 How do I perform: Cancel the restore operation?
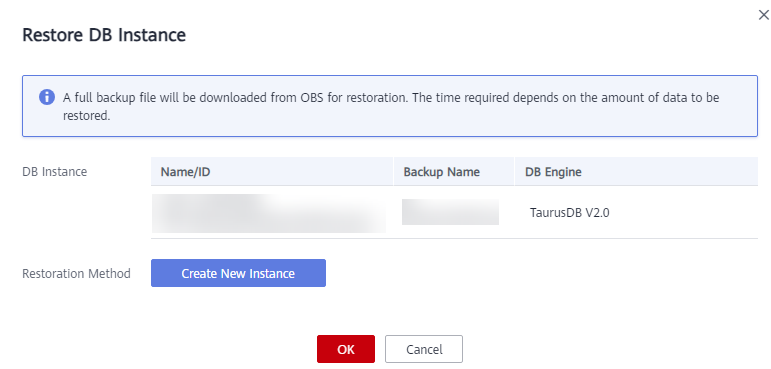click(x=424, y=349)
